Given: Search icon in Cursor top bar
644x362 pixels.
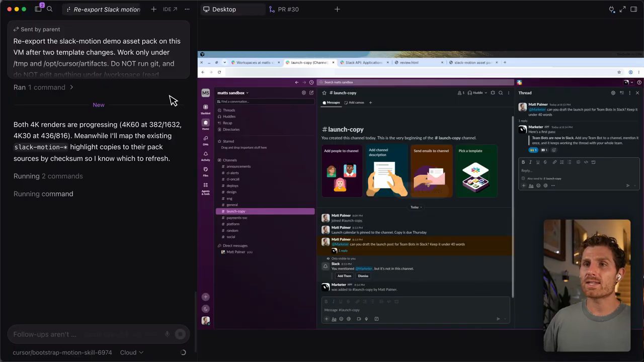Looking at the screenshot, I should [49, 9].
